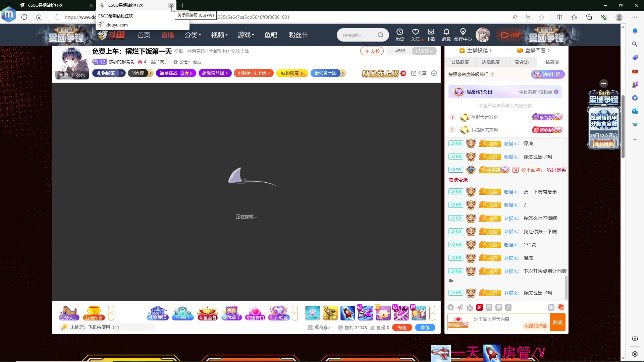Click the 令 icon in chat toolbar
The image size is (644, 362).
pyautogui.click(x=508, y=307)
